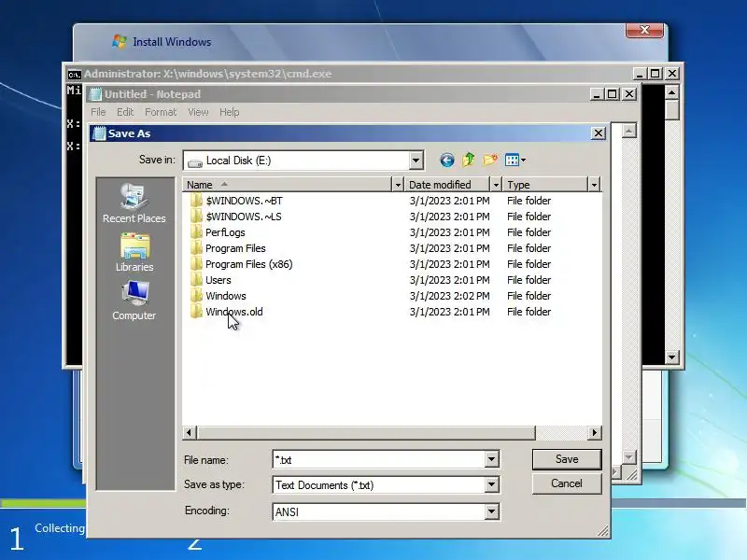Close the Install Windows window

pyautogui.click(x=644, y=30)
